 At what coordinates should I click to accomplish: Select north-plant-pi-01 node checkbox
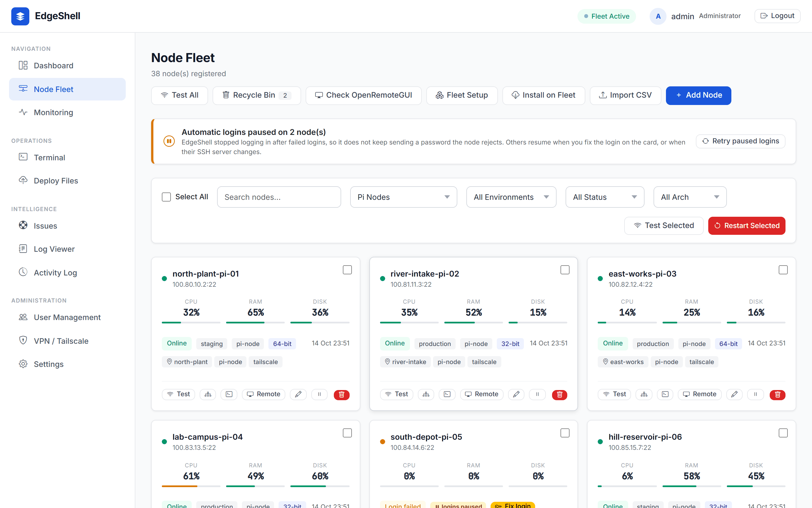[347, 270]
